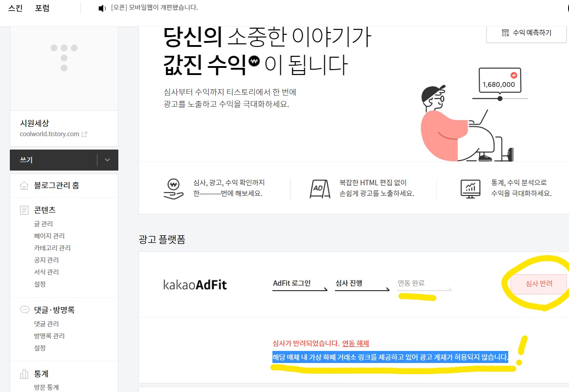This screenshot has width=569, height=392.
Task: Click the 심사가 반려되었습니다 message
Action: tap(306, 343)
